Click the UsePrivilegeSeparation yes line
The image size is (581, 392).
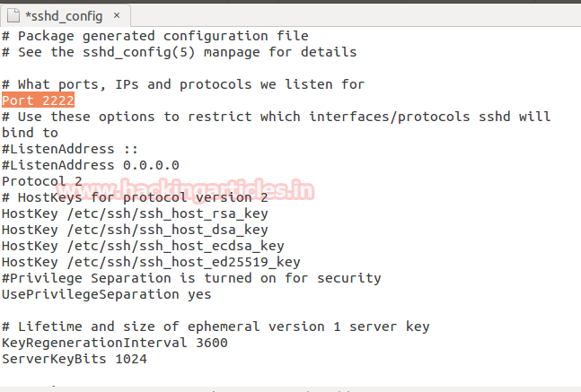tap(107, 294)
